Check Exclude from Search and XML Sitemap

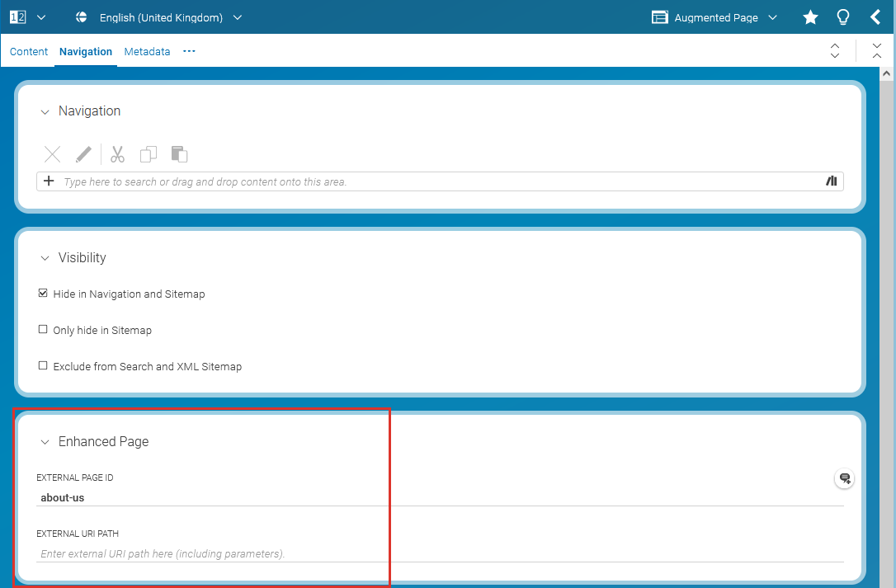coord(42,365)
